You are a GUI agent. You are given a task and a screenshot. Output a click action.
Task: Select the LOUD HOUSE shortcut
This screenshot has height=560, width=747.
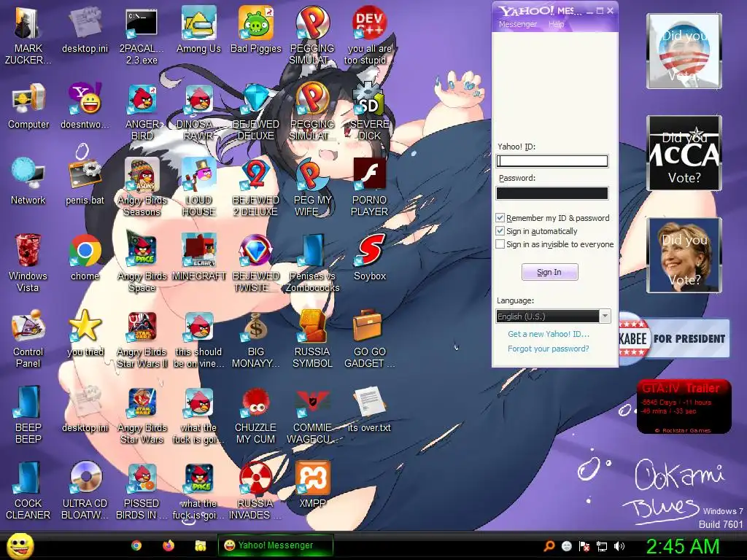198,187
